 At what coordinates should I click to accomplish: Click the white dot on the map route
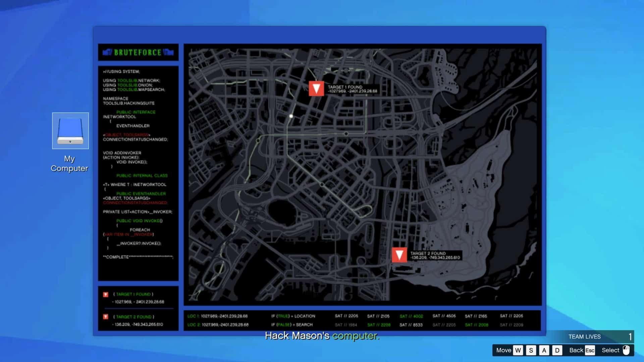291,116
